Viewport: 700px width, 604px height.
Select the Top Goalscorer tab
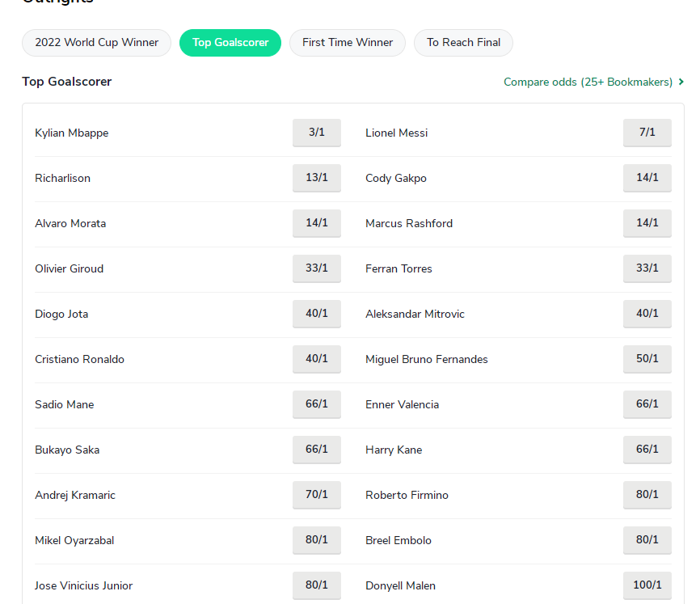pyautogui.click(x=230, y=43)
